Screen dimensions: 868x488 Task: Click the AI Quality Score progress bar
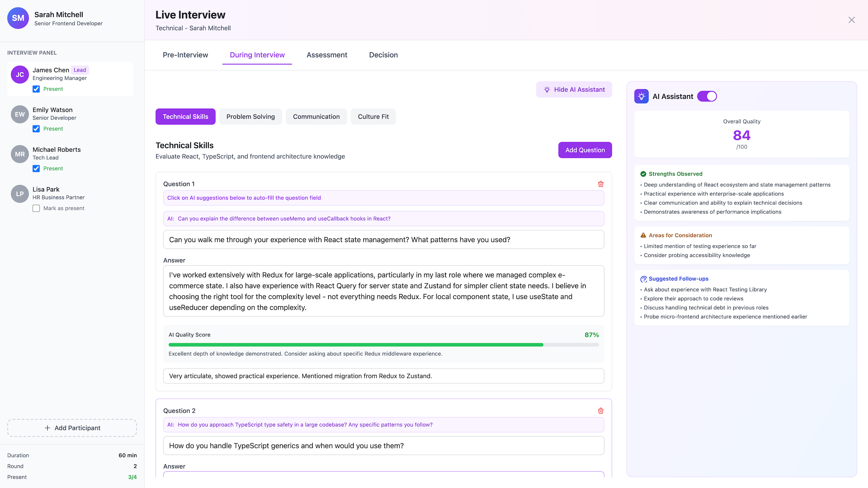click(x=383, y=345)
